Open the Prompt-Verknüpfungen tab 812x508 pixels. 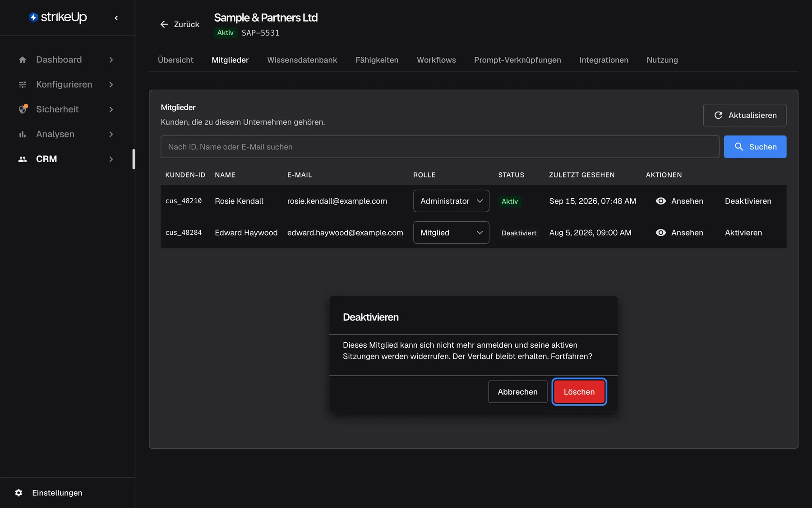517,60
